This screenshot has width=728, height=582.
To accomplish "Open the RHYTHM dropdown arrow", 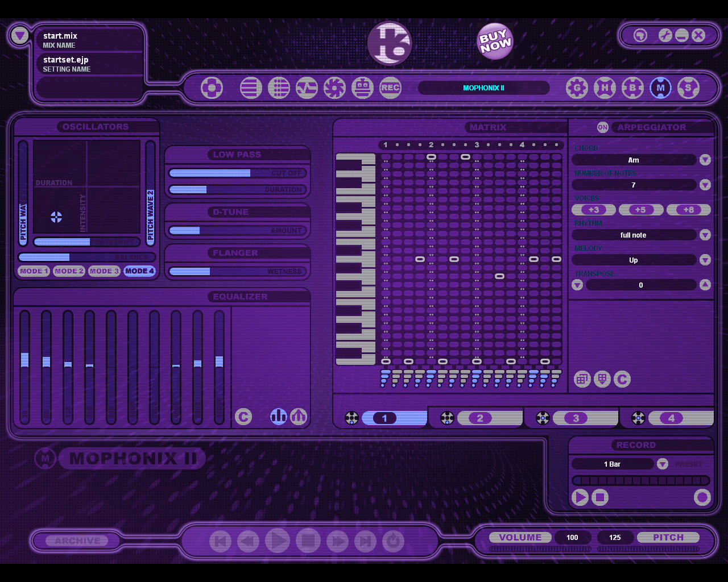I will point(705,235).
